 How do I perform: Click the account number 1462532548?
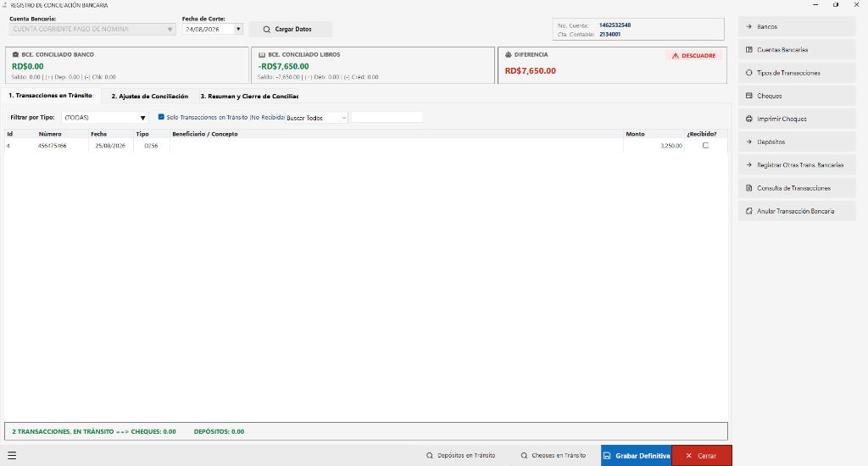coord(615,25)
